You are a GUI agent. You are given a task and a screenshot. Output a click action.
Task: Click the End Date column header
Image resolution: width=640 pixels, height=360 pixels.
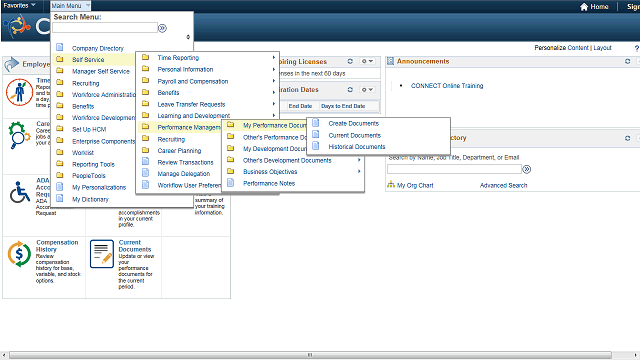coord(300,106)
